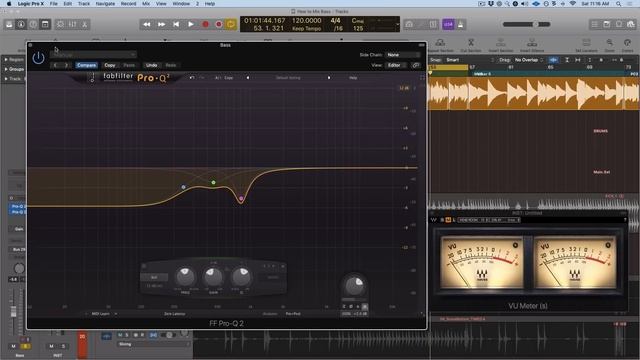Toggle the blue waveform zoom button
This screenshot has height=360, width=640.
click(553, 60)
